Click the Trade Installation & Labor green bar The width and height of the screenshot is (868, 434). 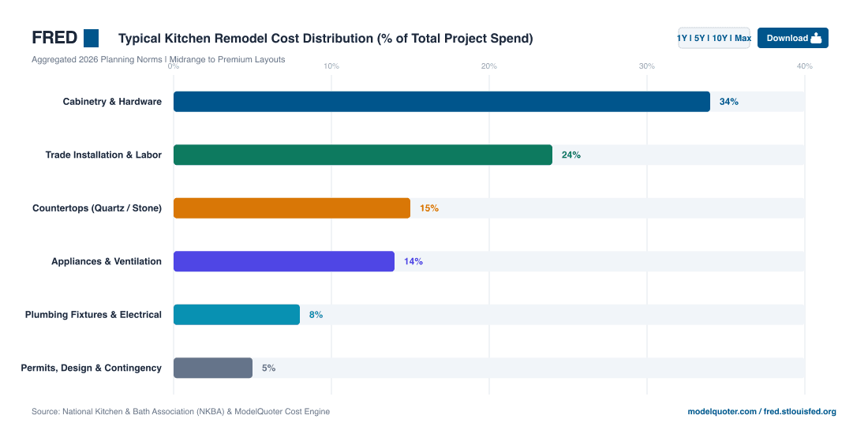(363, 155)
